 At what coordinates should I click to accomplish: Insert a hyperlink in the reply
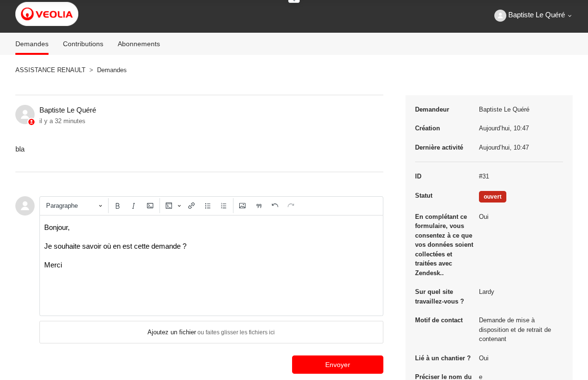coord(191,206)
